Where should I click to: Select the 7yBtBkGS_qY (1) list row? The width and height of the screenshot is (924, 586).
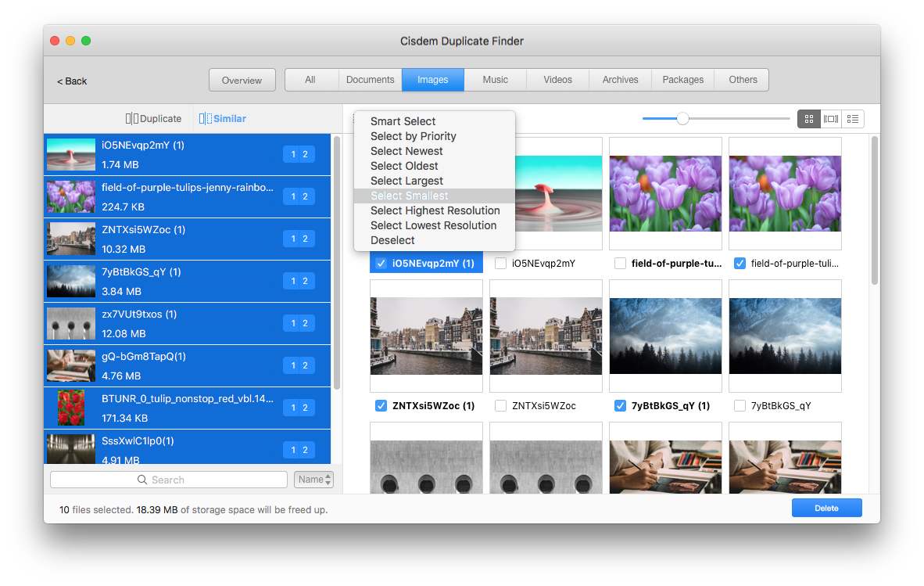tap(188, 281)
